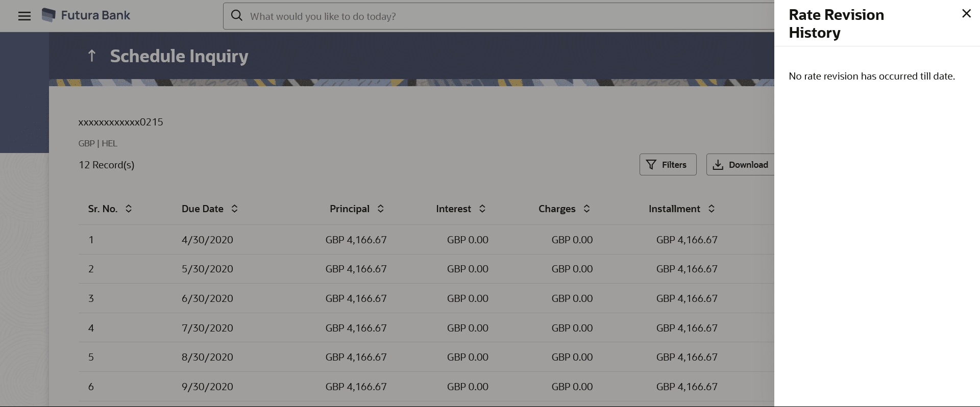Click the Charges column header
980x407 pixels.
(557, 209)
